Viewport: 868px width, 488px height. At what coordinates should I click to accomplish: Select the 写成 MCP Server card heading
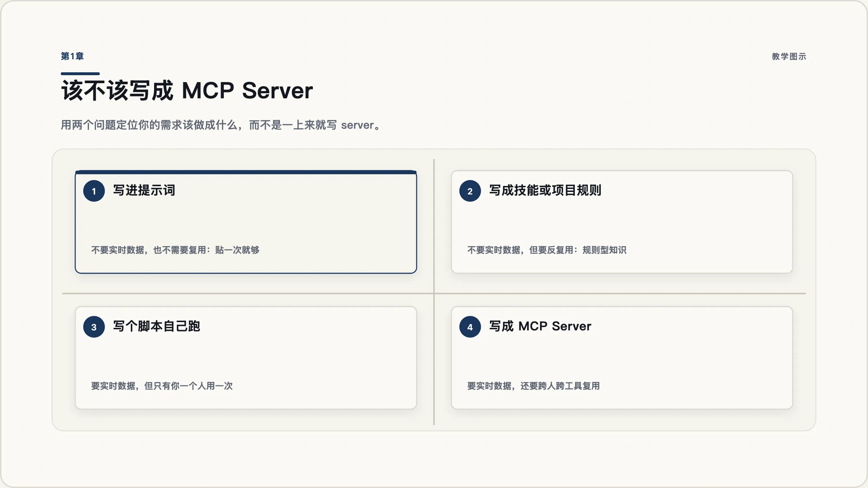(540, 326)
